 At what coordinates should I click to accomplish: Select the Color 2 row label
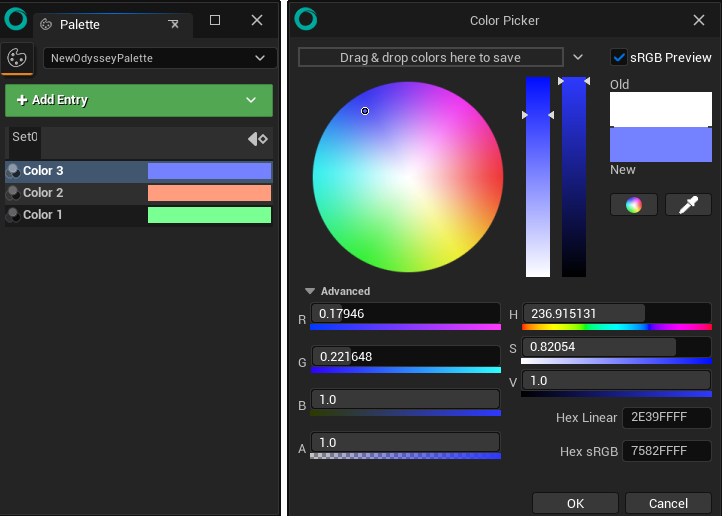[43, 193]
